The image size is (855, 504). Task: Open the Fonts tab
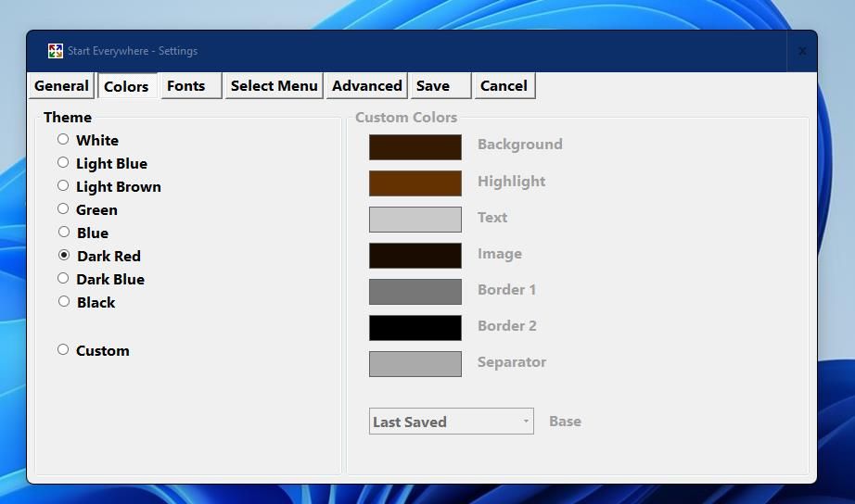[191, 85]
